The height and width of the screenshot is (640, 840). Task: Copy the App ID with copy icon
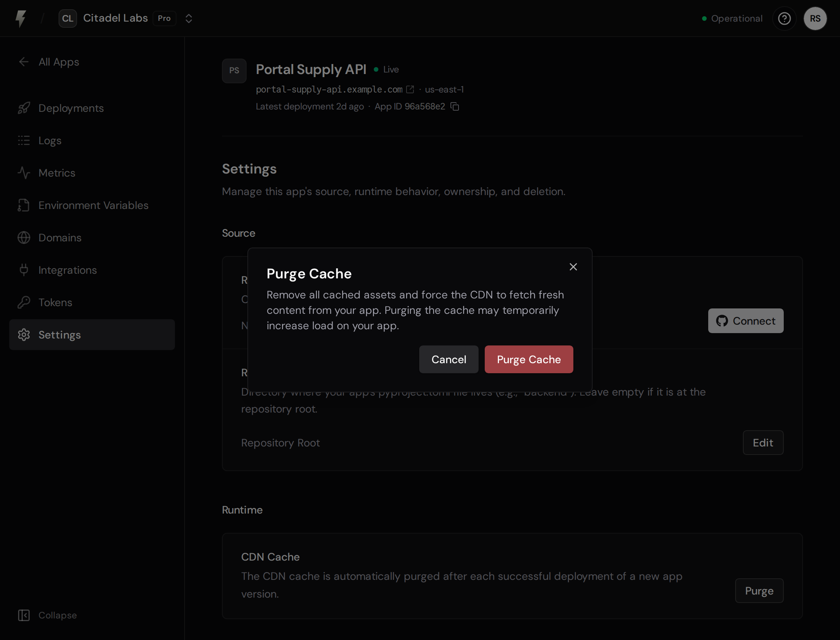[x=455, y=106]
